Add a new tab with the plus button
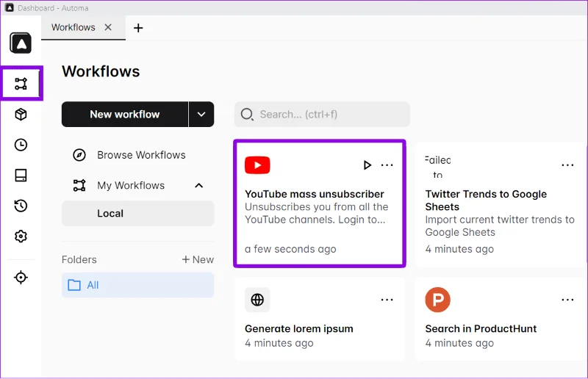588x379 pixels. coord(138,28)
